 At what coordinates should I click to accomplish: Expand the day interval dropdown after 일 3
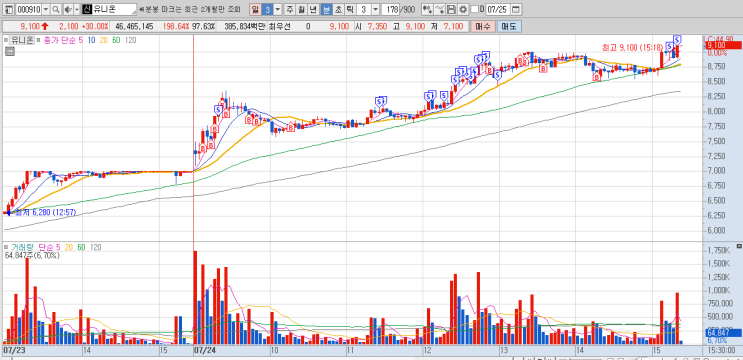[277, 9]
